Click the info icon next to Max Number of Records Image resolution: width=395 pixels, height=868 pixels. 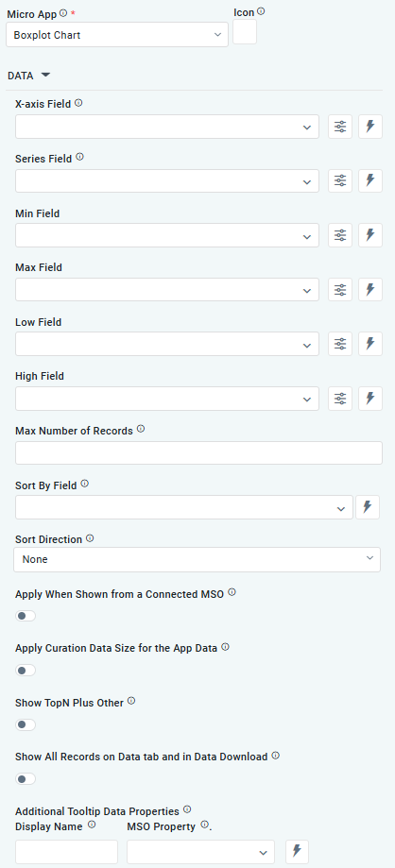pos(141,429)
